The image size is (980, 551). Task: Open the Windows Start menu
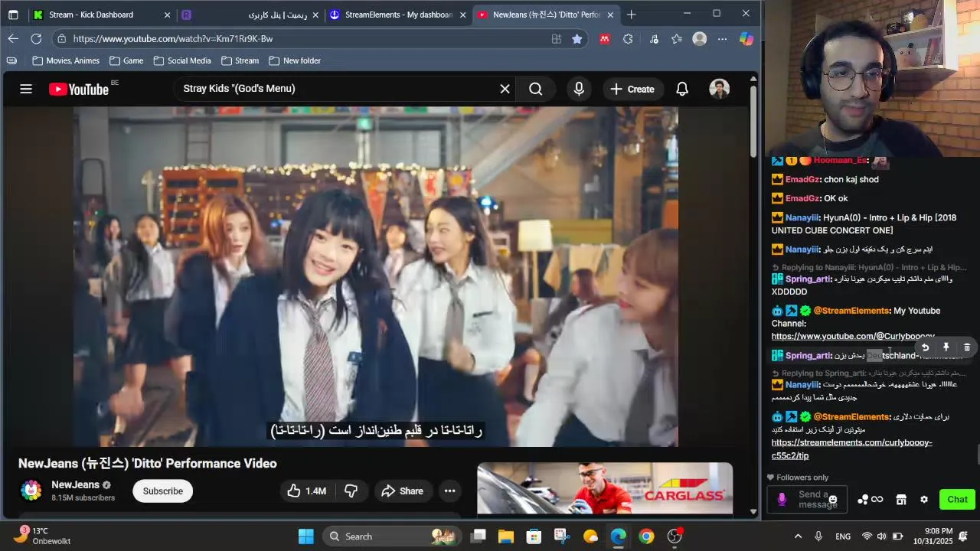pyautogui.click(x=306, y=536)
